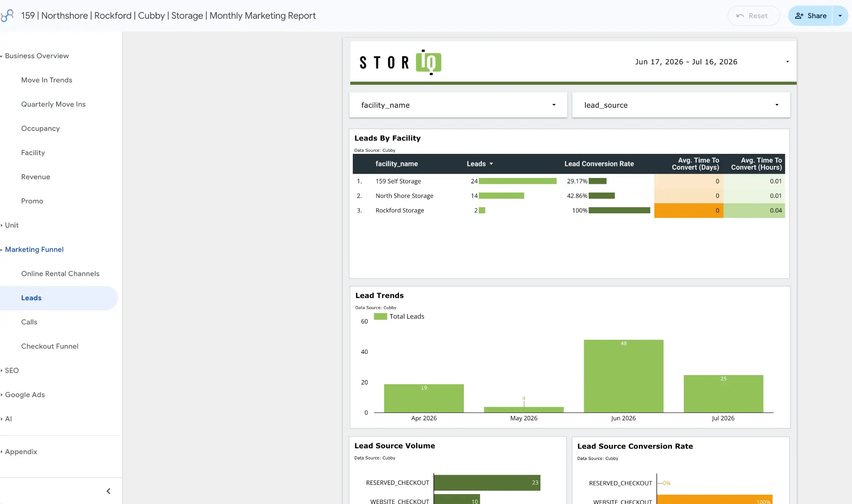Viewport: 852px width, 504px height.
Task: Sort by Lead Conversion Rate column header
Action: click(x=599, y=164)
